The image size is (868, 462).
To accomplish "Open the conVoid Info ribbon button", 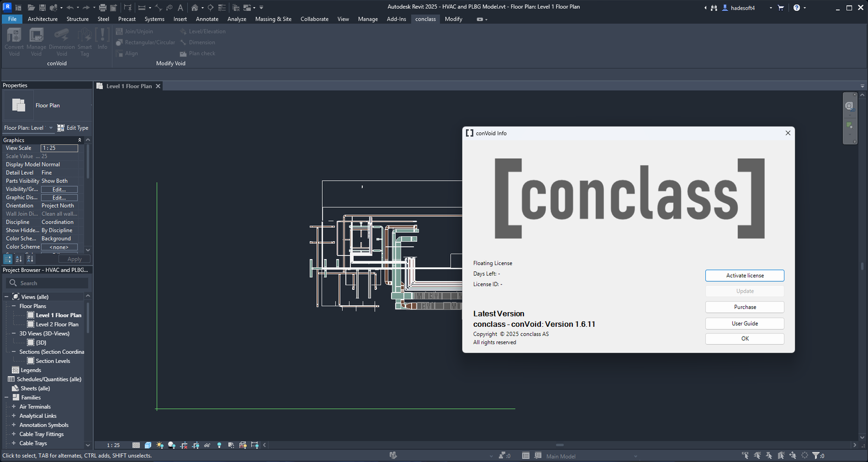I will tap(103, 39).
